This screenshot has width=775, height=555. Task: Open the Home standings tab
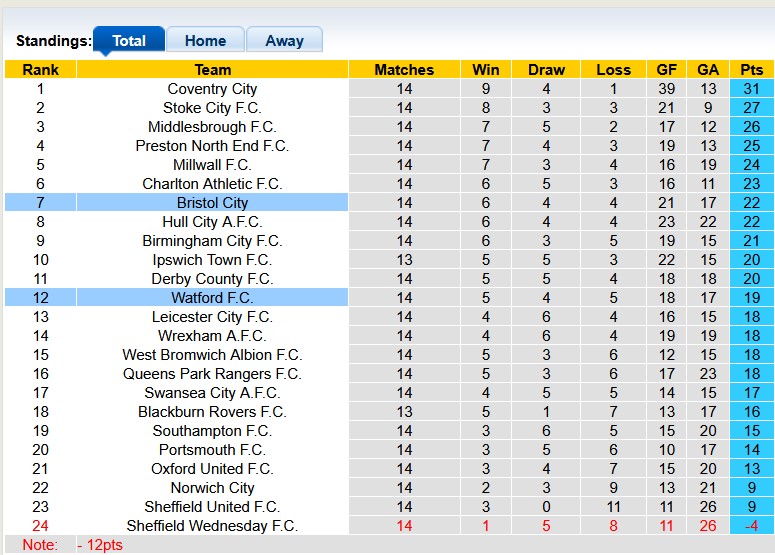205,41
